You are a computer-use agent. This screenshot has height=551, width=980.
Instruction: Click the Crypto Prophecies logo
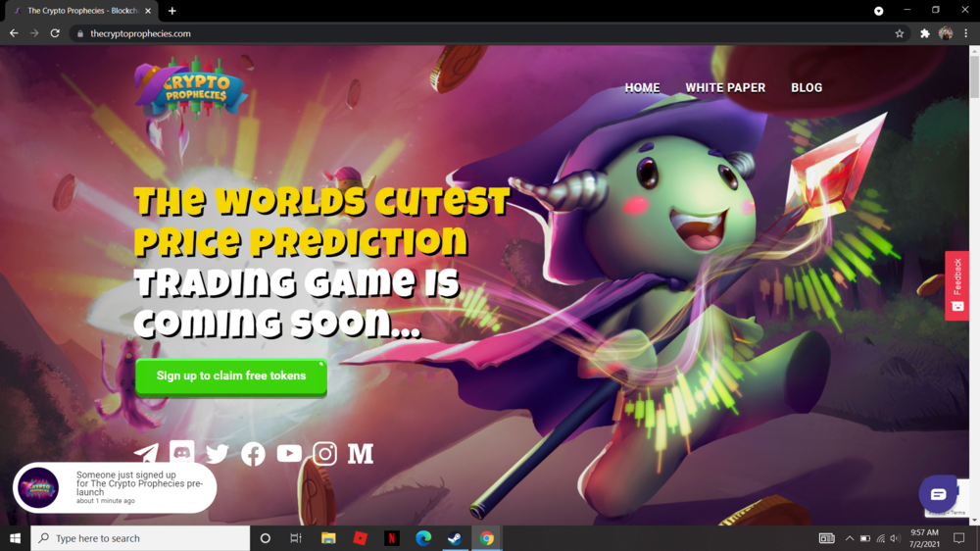tap(190, 89)
